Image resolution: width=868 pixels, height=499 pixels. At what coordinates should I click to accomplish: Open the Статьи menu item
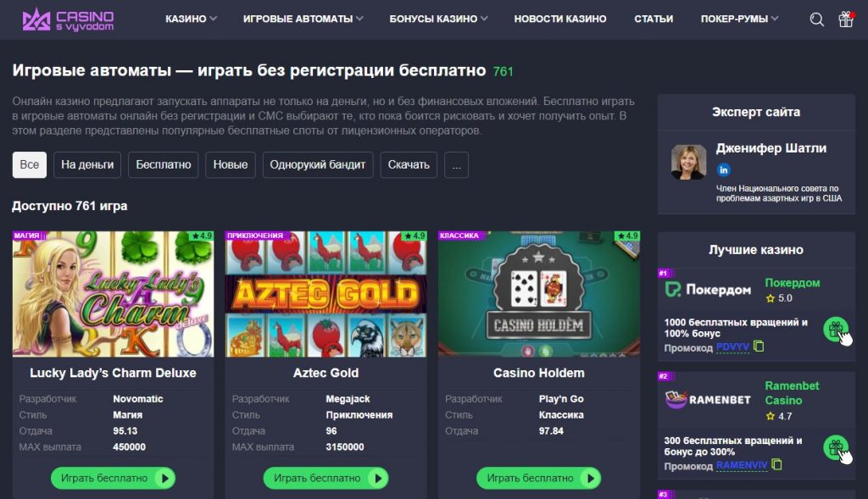[654, 19]
